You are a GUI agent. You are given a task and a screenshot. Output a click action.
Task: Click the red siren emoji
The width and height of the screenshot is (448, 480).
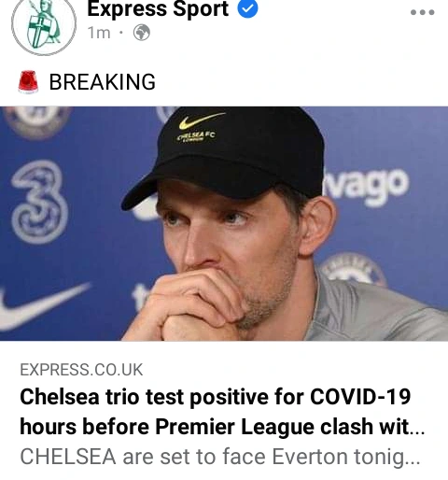[x=28, y=82]
